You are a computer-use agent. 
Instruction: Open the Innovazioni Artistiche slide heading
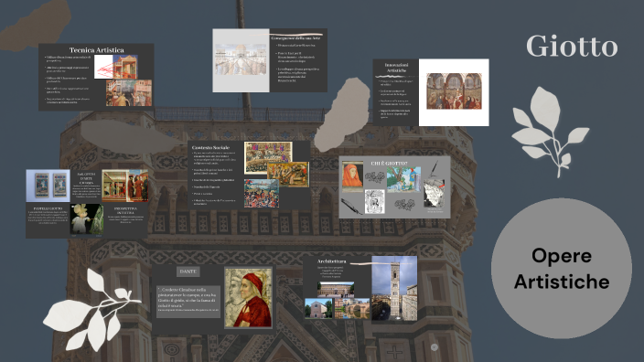click(396, 68)
